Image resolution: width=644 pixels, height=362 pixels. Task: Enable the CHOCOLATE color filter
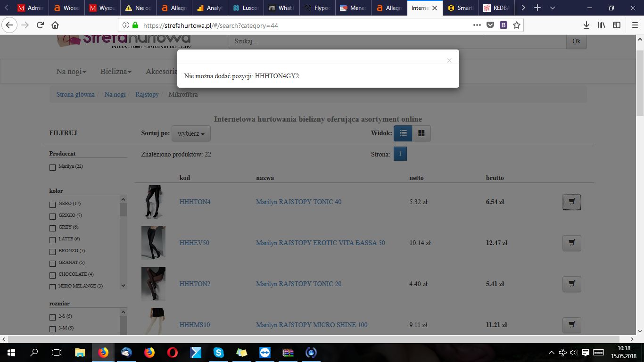click(x=53, y=275)
